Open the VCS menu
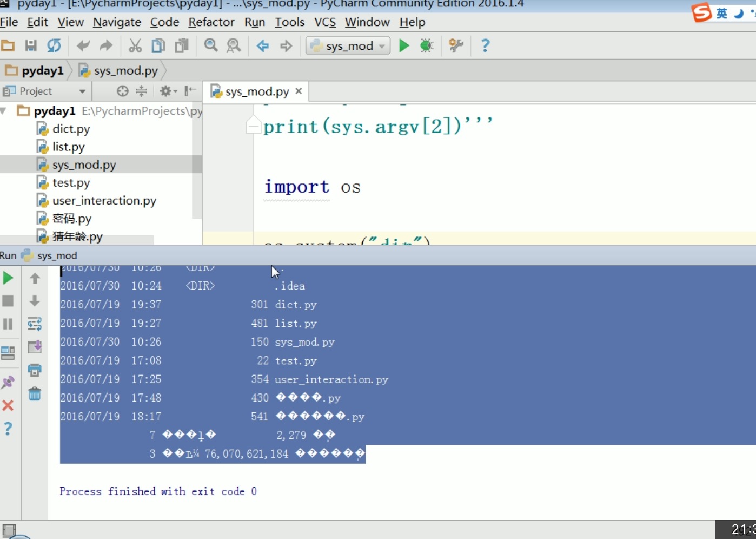Viewport: 756px width, 539px height. click(x=325, y=22)
